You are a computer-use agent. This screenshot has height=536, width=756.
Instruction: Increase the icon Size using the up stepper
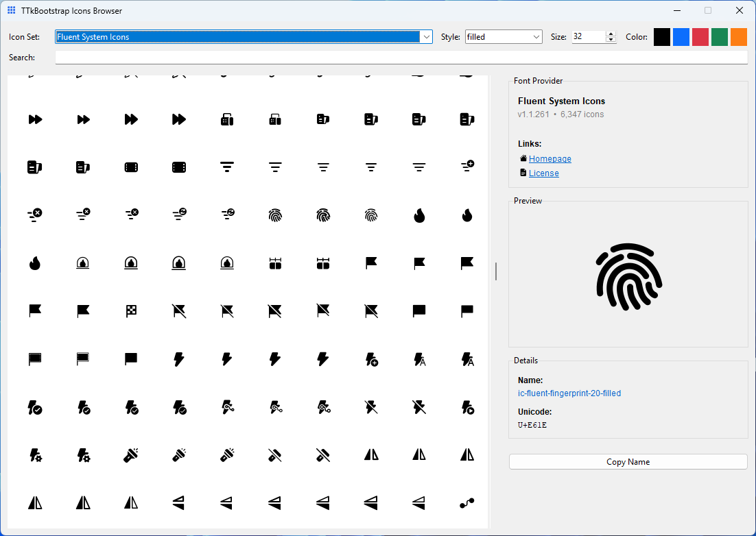610,33
